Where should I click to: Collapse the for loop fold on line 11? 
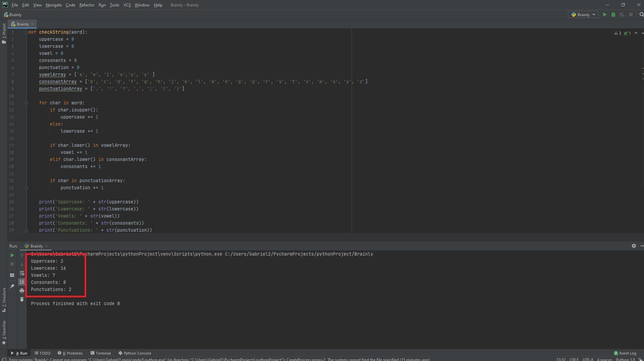[26, 103]
